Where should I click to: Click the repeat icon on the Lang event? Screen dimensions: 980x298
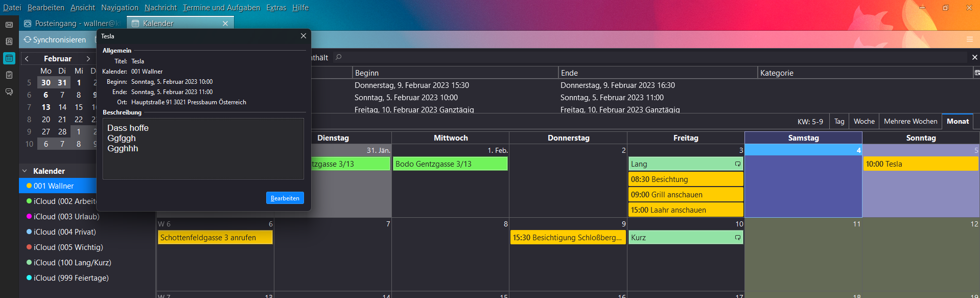tap(738, 164)
